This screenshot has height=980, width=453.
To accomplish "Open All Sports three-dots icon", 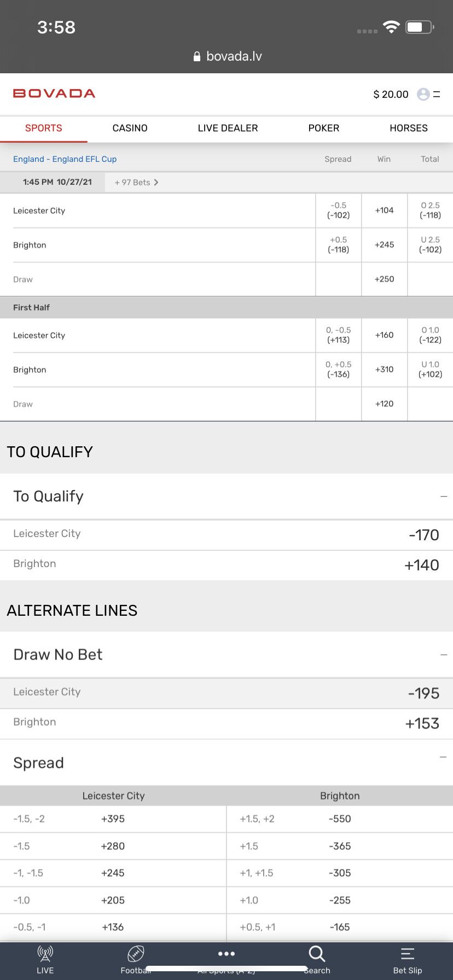I will (x=226, y=954).
